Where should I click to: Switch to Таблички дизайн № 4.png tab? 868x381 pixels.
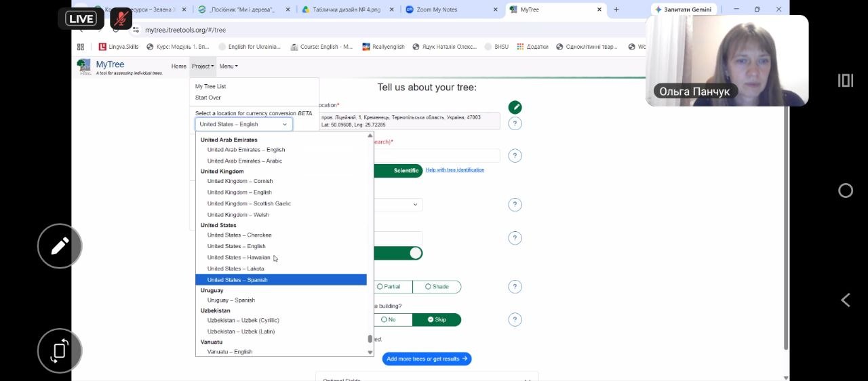(349, 9)
